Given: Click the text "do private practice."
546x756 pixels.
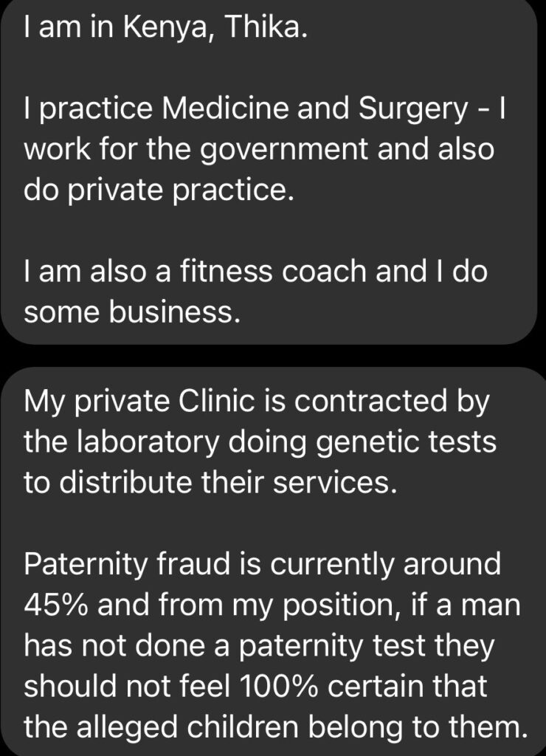Looking at the screenshot, I should click(x=159, y=190).
